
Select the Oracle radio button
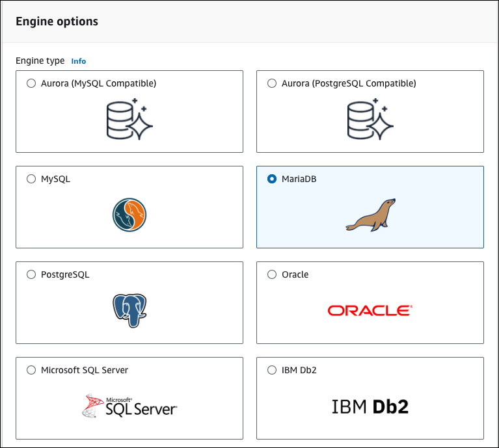(272, 274)
